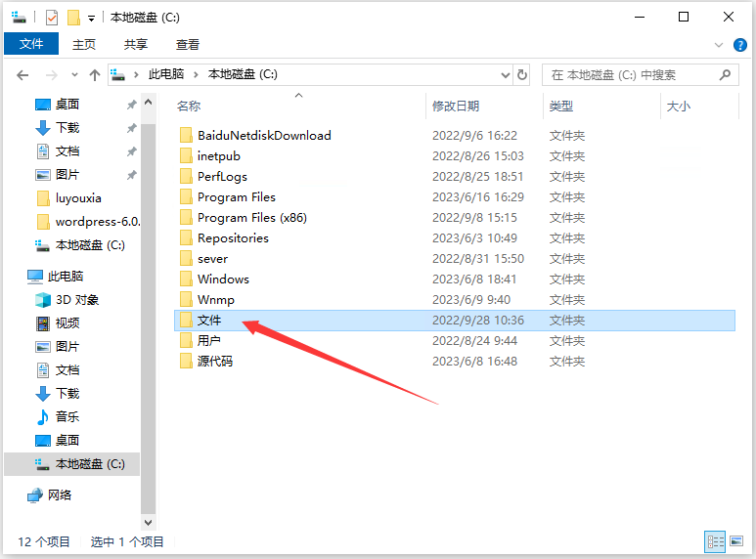756x559 pixels.
Task: Switch to the 共享 ribbon tab
Action: click(x=136, y=44)
